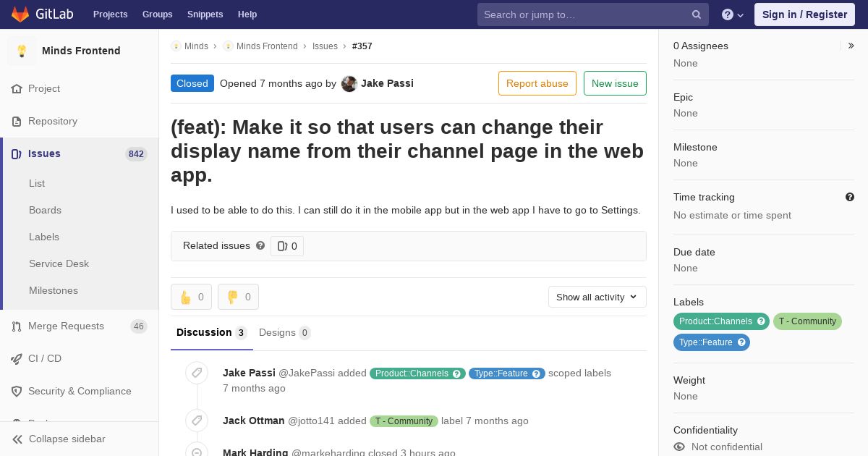Viewport: 868px width, 456px height.
Task: Open the Labels sidebar item
Action: (x=44, y=237)
